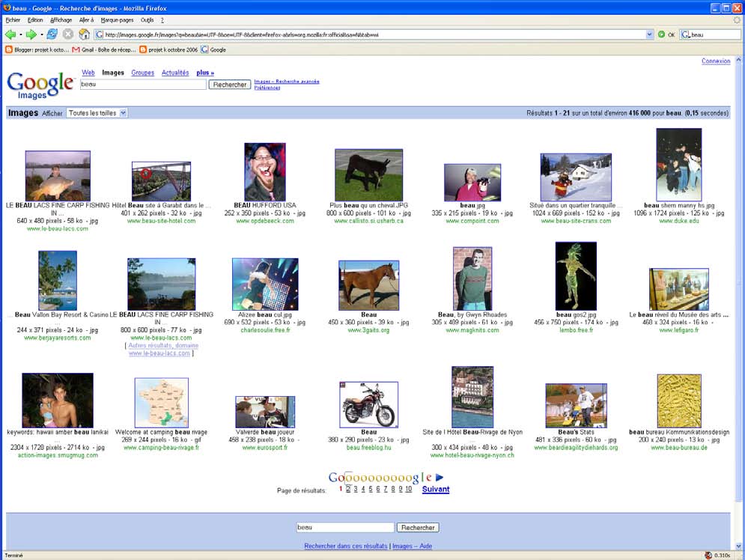Image resolution: width=745 pixels, height=560 pixels.
Task: Open the motorcycle Beau thumbnail
Action: point(368,405)
